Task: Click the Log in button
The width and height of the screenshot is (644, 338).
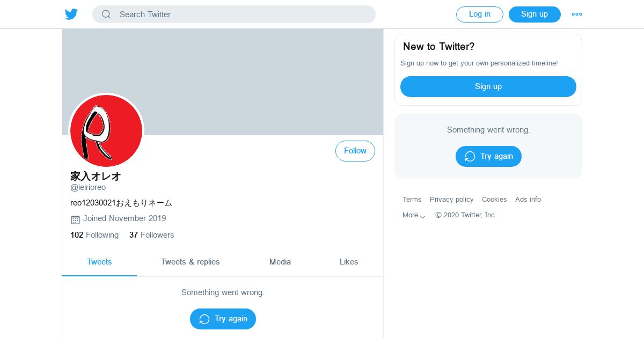Action: (480, 14)
